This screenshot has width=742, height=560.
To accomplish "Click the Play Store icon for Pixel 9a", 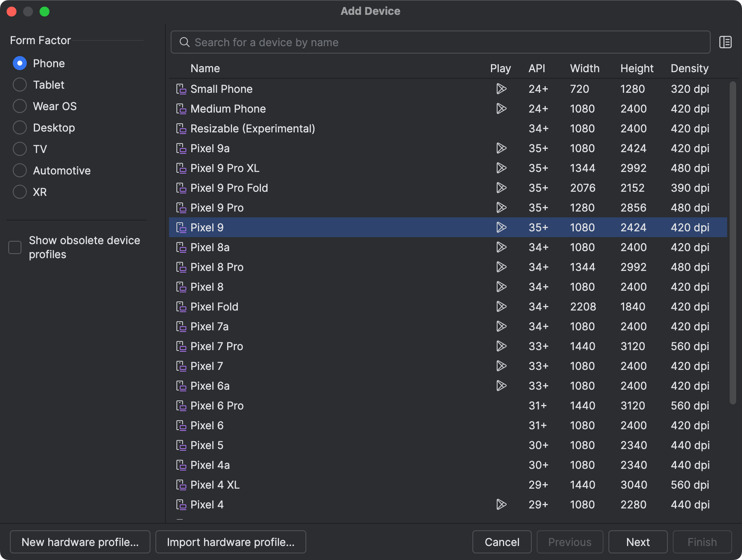I will coord(502,148).
